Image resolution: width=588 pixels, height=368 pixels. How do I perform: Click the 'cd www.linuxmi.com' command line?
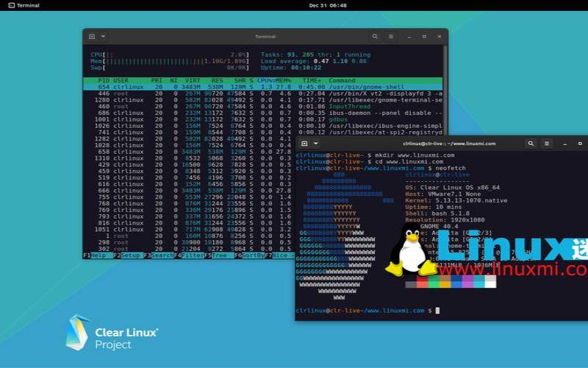pos(370,161)
